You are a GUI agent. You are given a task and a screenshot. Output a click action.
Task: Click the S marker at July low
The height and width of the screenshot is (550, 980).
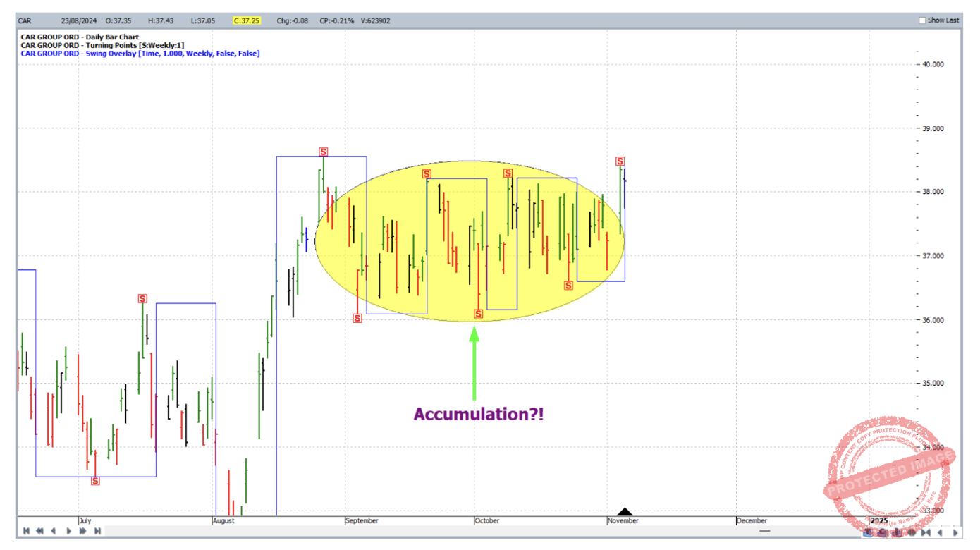(95, 481)
